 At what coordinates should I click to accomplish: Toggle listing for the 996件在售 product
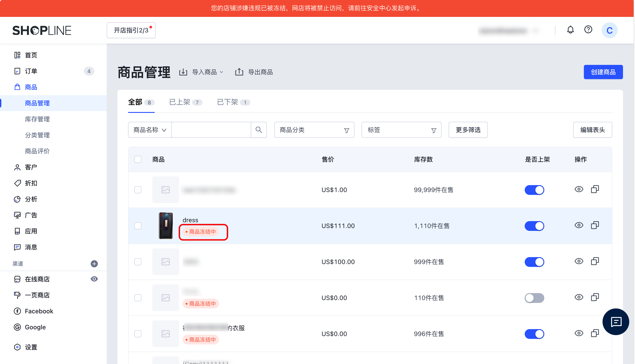534,334
